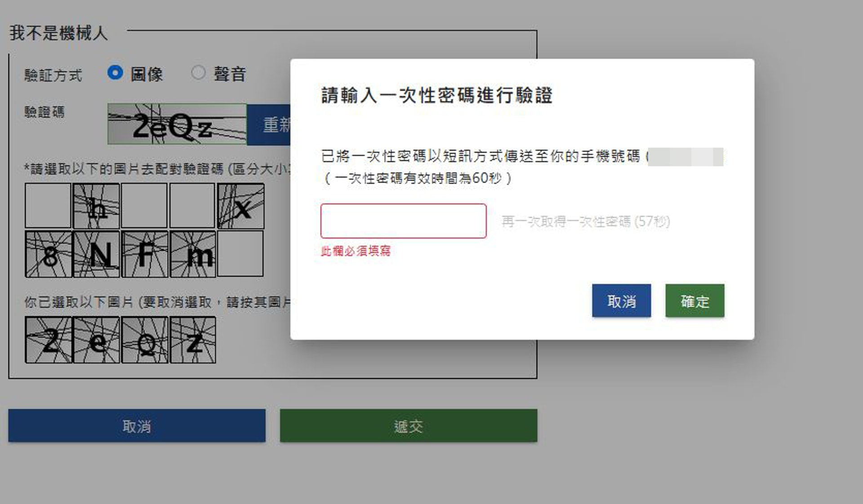Image resolution: width=863 pixels, height=504 pixels.
Task: Click the 重新 refresh captcha button
Action: [269, 124]
